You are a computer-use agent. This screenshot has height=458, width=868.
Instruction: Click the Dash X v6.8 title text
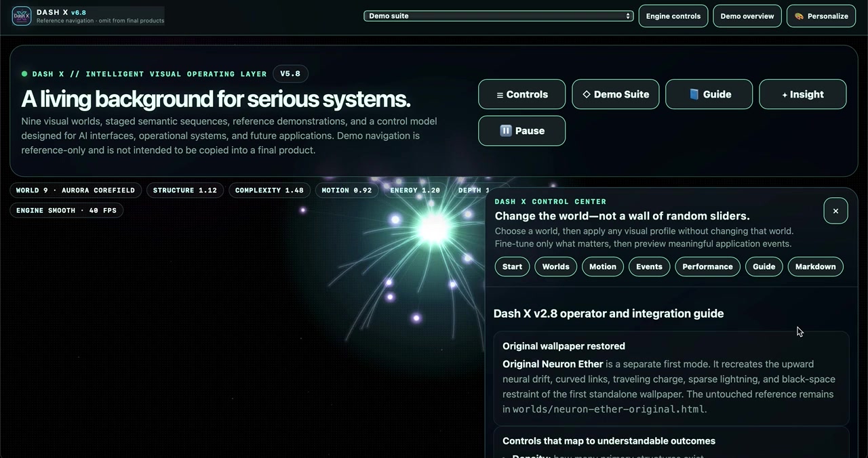[x=61, y=12]
